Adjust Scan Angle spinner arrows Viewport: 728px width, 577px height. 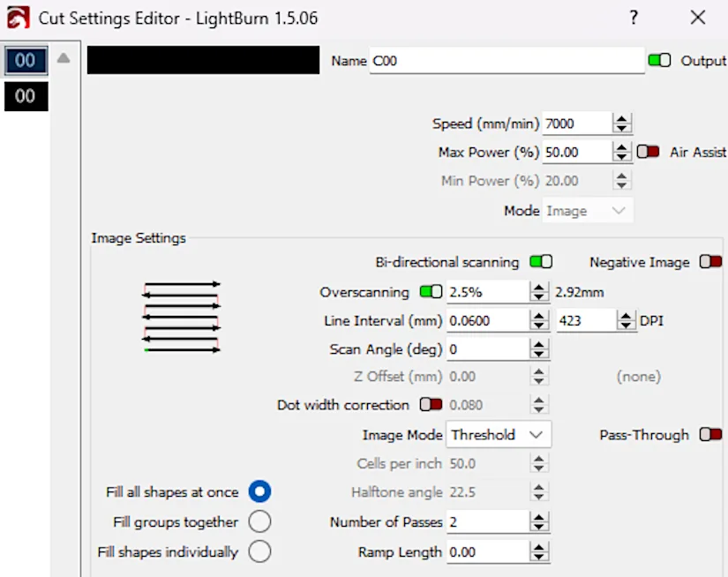538,349
